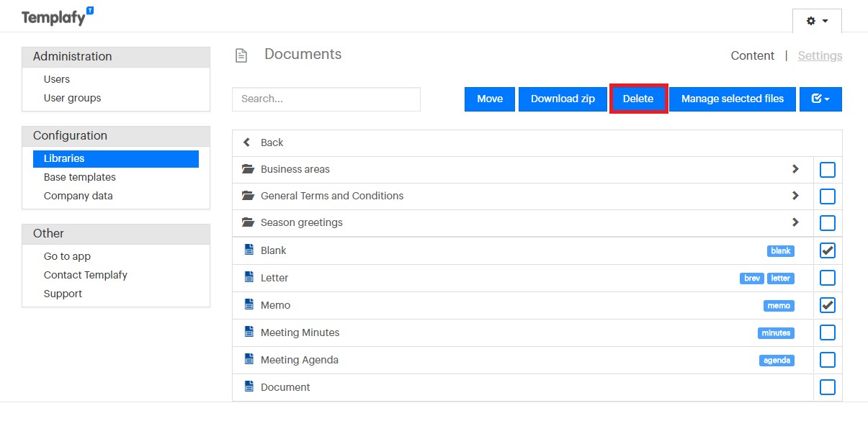Viewport: 868px width, 421px height.
Task: Click the Move button
Action: (490, 99)
